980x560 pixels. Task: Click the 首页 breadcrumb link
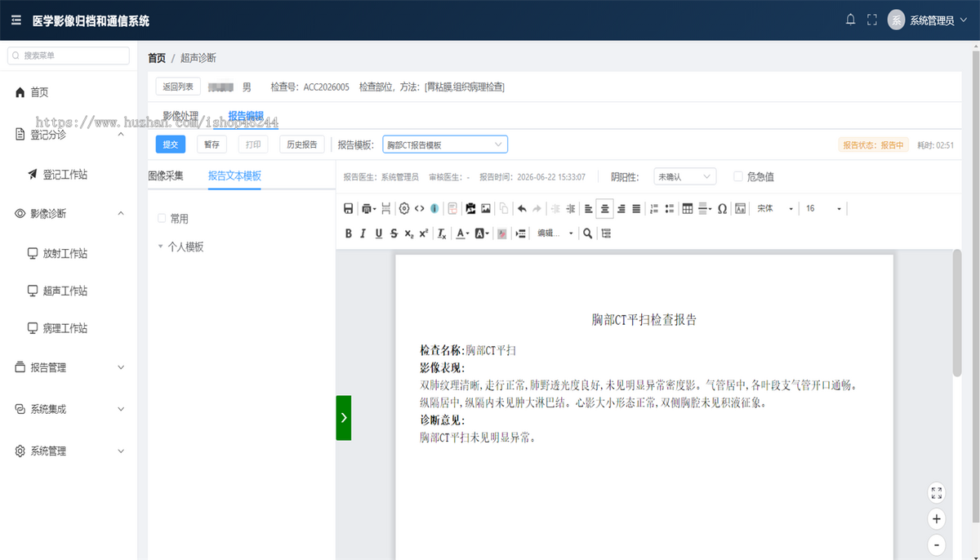tap(157, 58)
